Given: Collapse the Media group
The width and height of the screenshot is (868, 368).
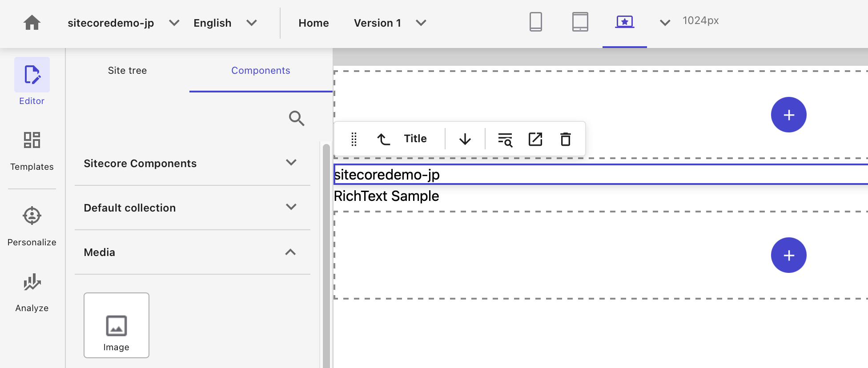Looking at the screenshot, I should point(193,252).
